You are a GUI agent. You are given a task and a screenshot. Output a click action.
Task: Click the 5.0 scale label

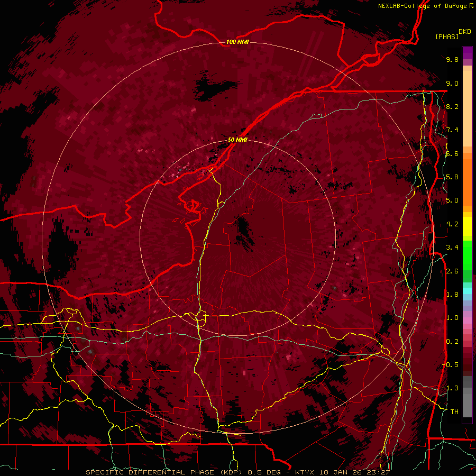[x=452, y=200]
